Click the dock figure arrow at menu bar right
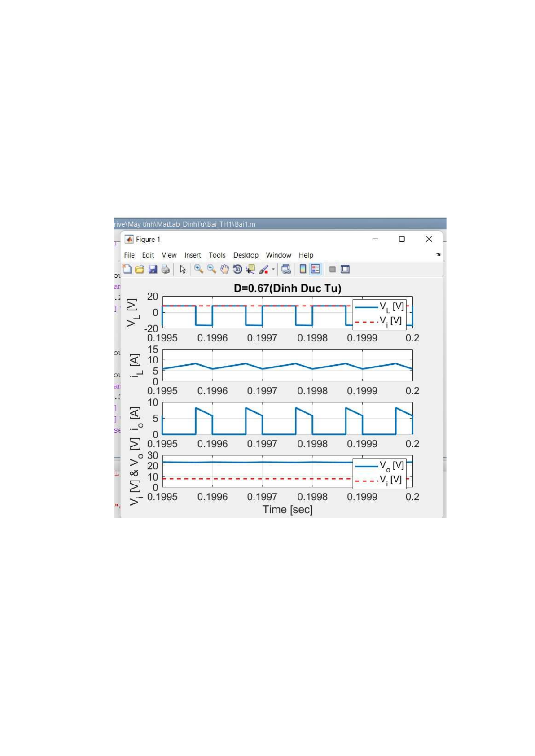The height and width of the screenshot is (756, 535). pyautogui.click(x=438, y=255)
